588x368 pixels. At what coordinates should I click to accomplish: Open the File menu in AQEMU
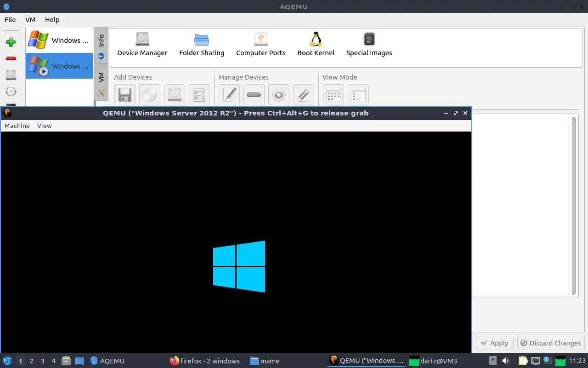point(10,20)
